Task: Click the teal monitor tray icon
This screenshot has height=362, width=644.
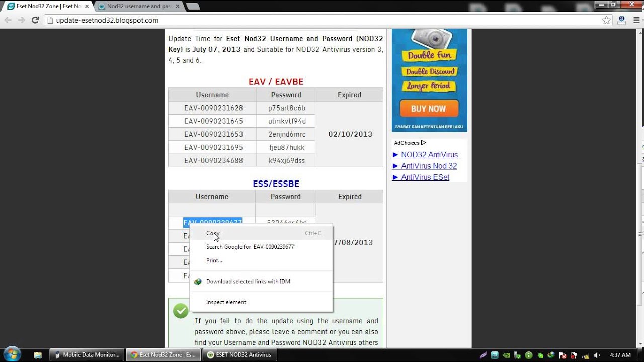Action: [x=495, y=355]
